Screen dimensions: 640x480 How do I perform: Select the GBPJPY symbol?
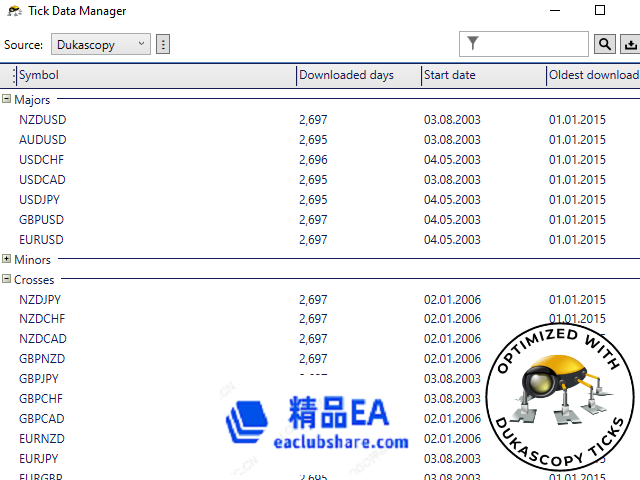(x=39, y=378)
